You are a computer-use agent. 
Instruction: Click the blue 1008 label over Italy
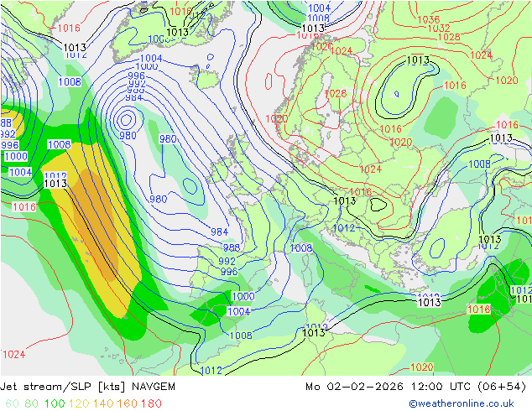pos(301,248)
